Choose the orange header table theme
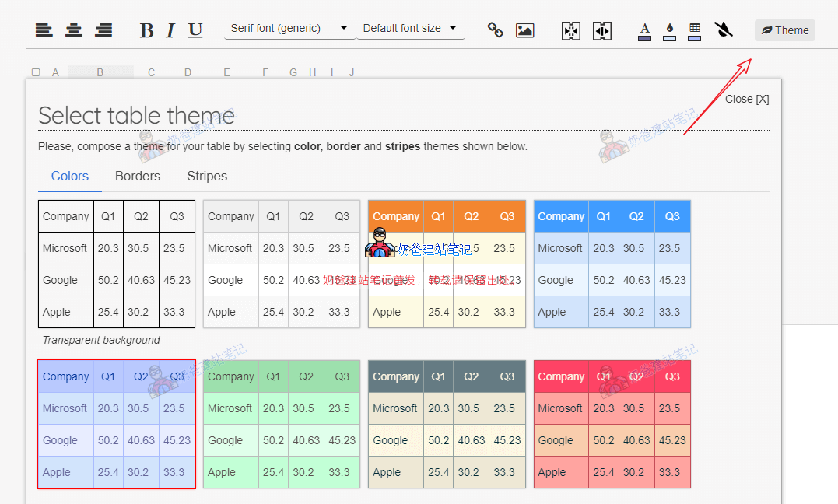 click(x=447, y=264)
